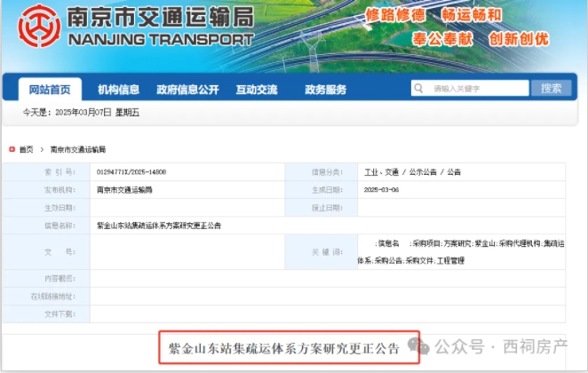Click the 工业、交通 category link
This screenshot has width=588, height=373.
(x=381, y=171)
